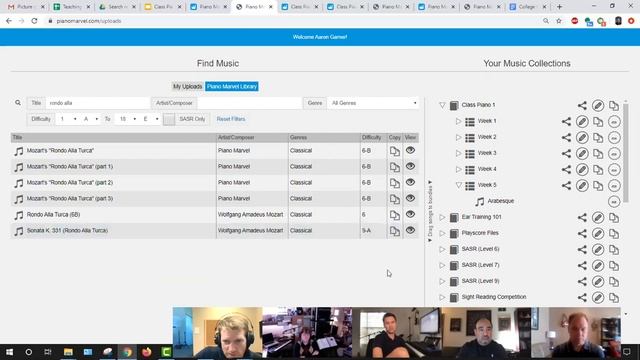
Task: Copy Mozart's "Rondo Alla Turca" (part 3)
Action: coord(395,199)
